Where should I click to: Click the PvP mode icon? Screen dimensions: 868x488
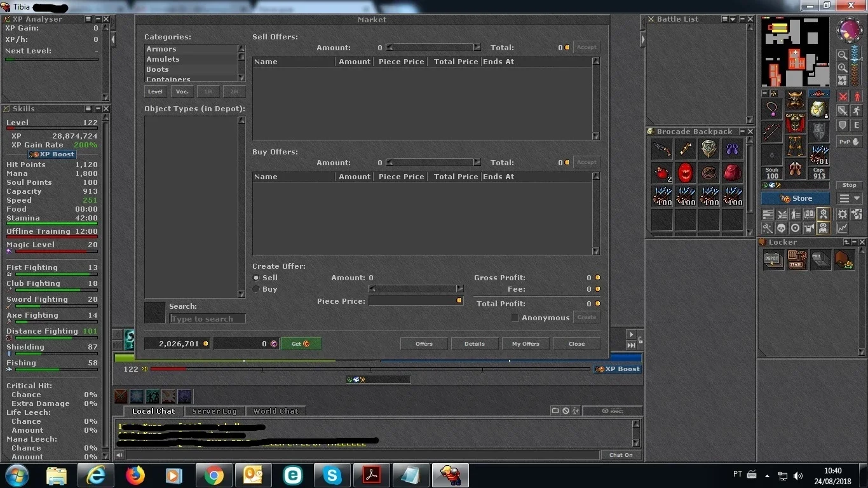(x=849, y=142)
